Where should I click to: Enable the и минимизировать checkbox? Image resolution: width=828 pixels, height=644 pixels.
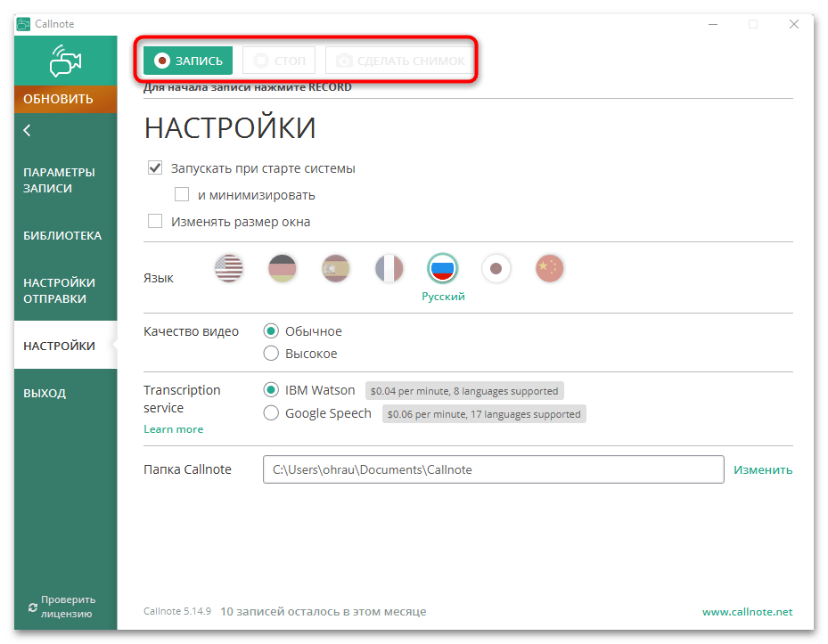pos(182,195)
